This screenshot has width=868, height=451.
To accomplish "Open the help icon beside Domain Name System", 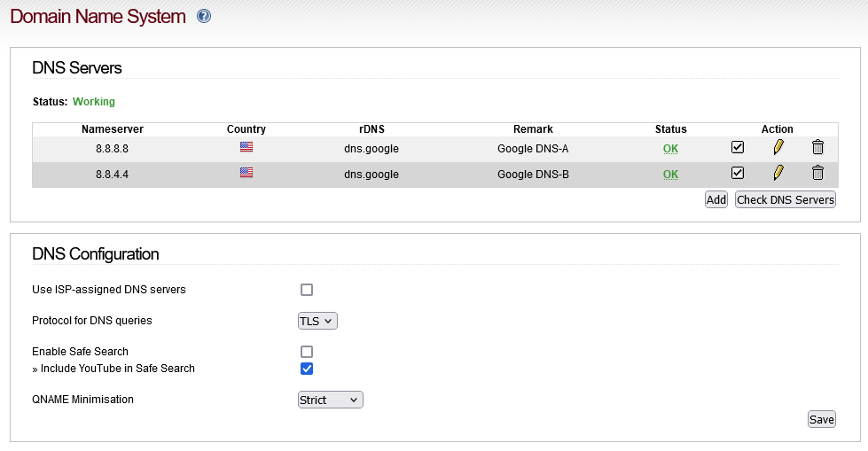I will tap(204, 16).
